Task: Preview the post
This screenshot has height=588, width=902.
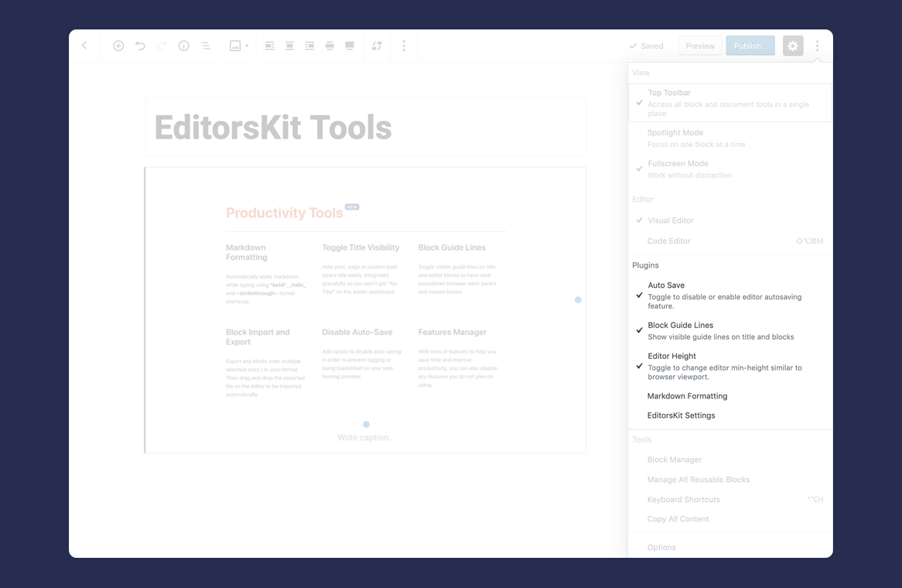Action: pyautogui.click(x=699, y=46)
